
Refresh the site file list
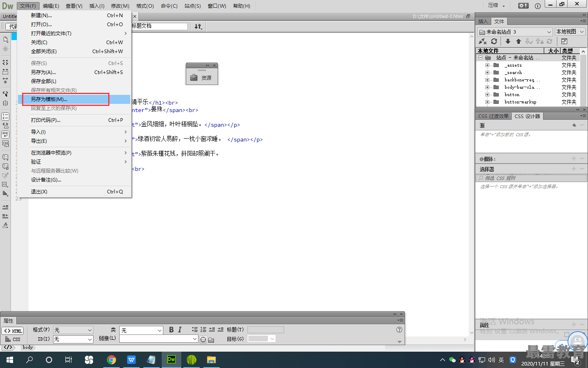click(x=494, y=41)
